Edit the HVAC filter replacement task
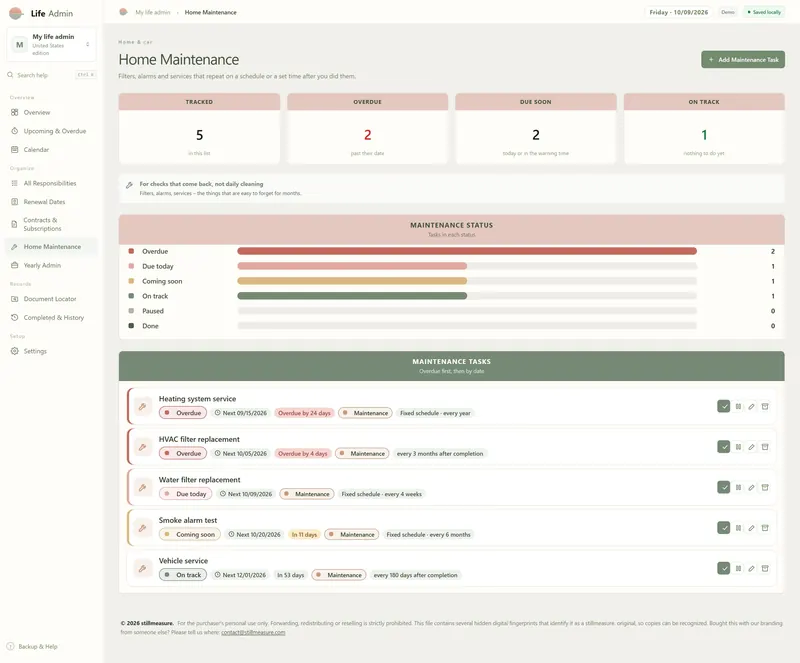Screen dimensions: 800x663 click(752, 447)
